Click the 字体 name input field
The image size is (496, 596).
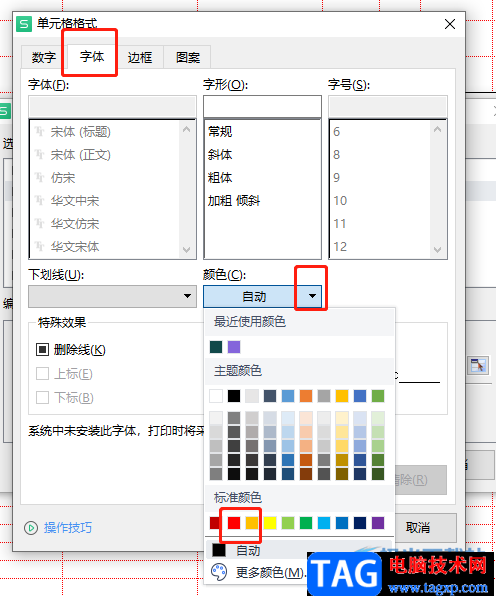pos(113,106)
